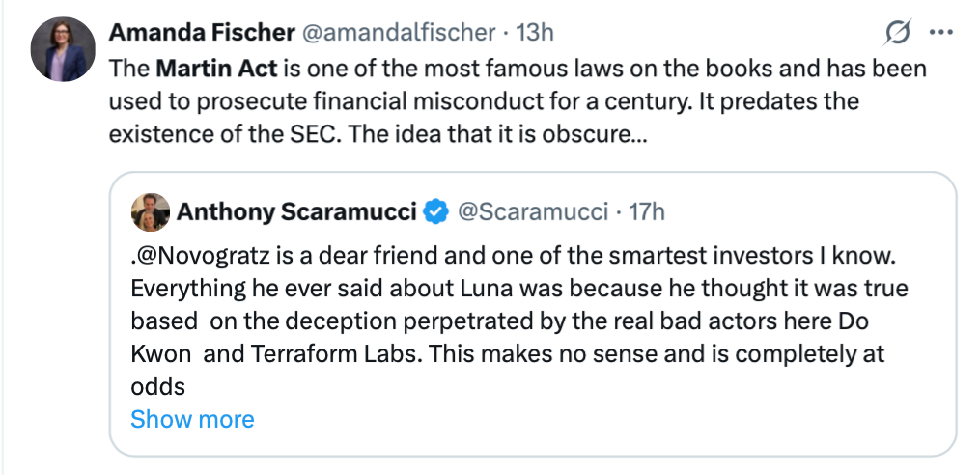Click the blue verified badge
This screenshot has height=475, width=980.
tap(436, 211)
